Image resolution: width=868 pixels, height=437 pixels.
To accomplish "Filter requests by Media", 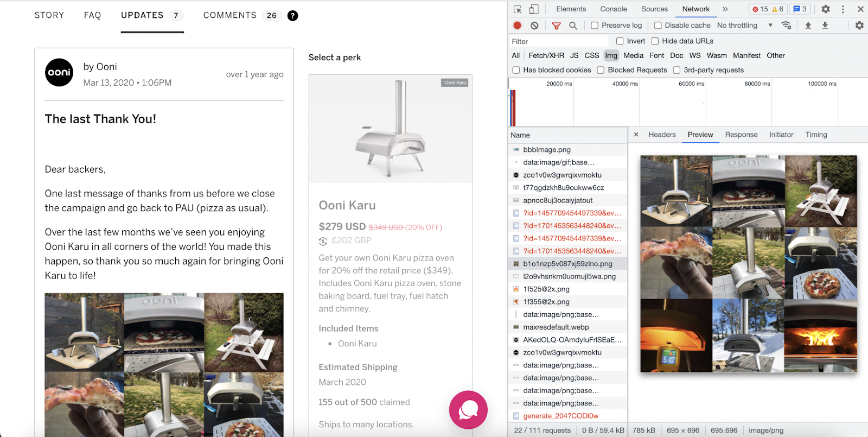I will coord(633,55).
